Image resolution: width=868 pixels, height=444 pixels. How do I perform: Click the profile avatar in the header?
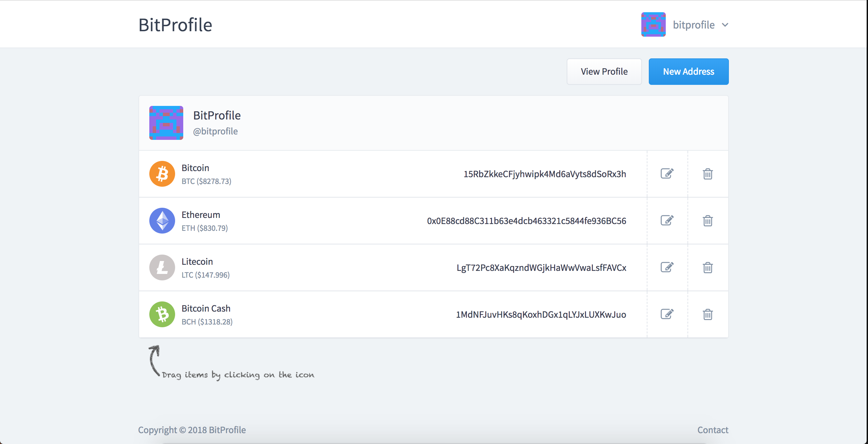coord(653,24)
